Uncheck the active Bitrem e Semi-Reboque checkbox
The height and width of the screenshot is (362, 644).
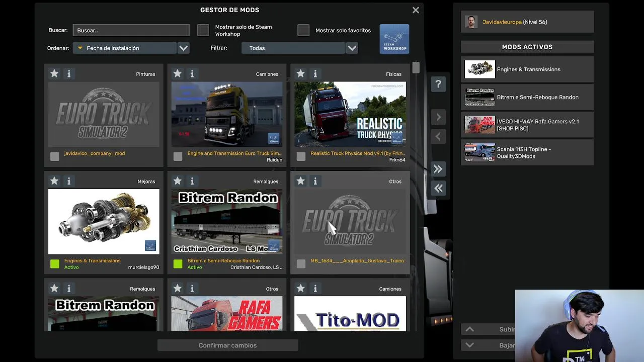pyautogui.click(x=178, y=264)
